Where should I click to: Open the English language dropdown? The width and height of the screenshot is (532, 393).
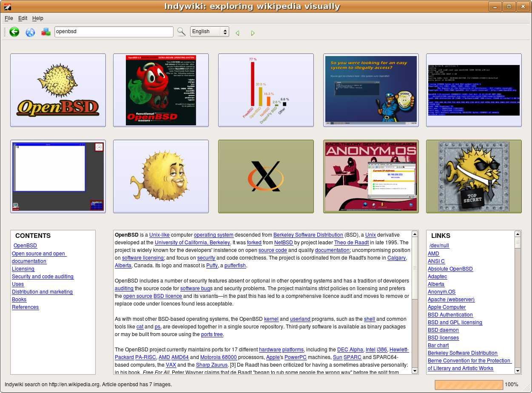point(209,31)
